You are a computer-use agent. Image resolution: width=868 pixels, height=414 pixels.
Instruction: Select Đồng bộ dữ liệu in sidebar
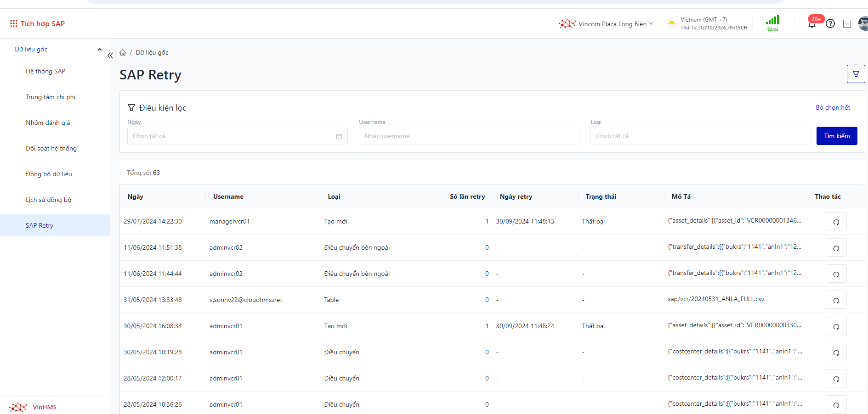[49, 174]
